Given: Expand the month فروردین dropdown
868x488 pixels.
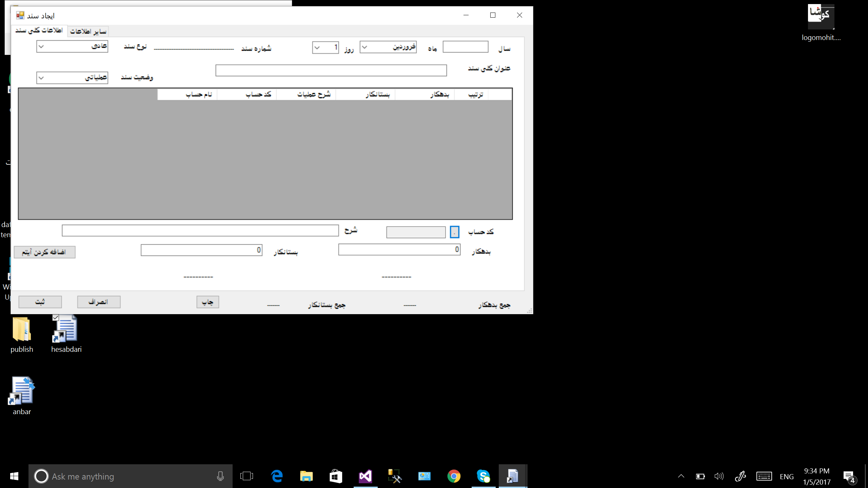Looking at the screenshot, I should click(x=365, y=47).
